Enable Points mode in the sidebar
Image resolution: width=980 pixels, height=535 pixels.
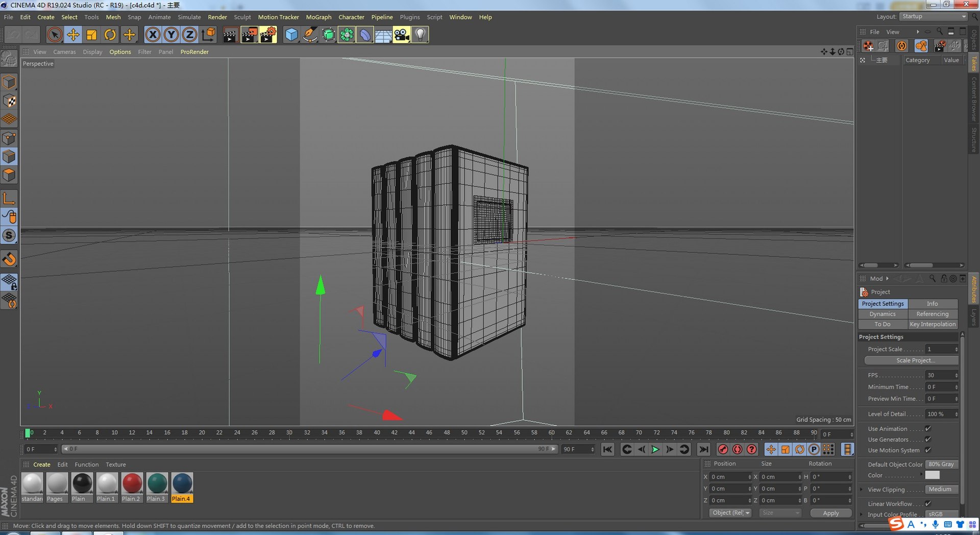pos(9,138)
